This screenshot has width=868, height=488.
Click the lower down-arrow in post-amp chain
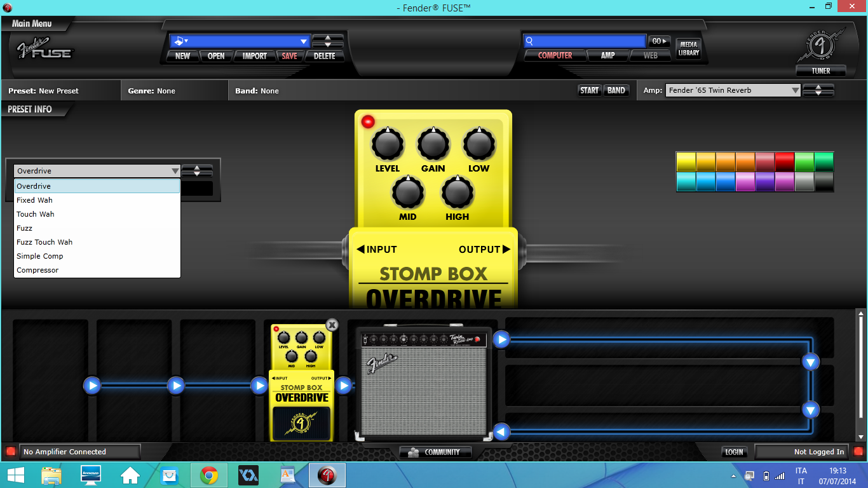(x=810, y=409)
